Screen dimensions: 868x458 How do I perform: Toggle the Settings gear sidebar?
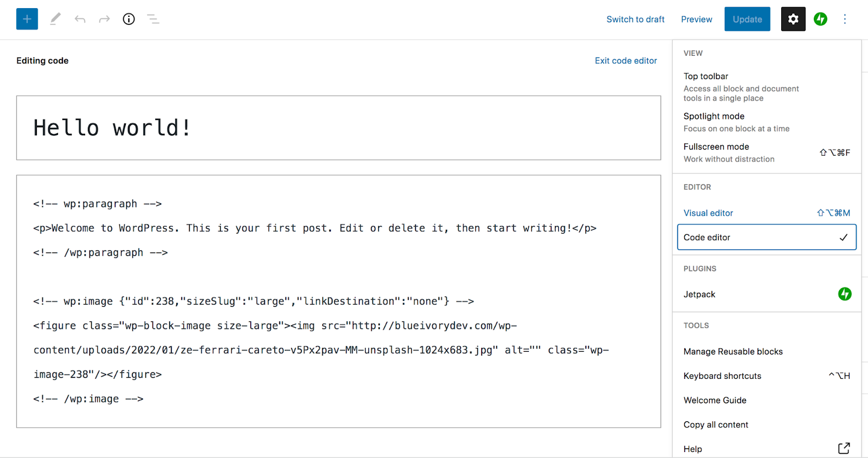click(x=793, y=19)
